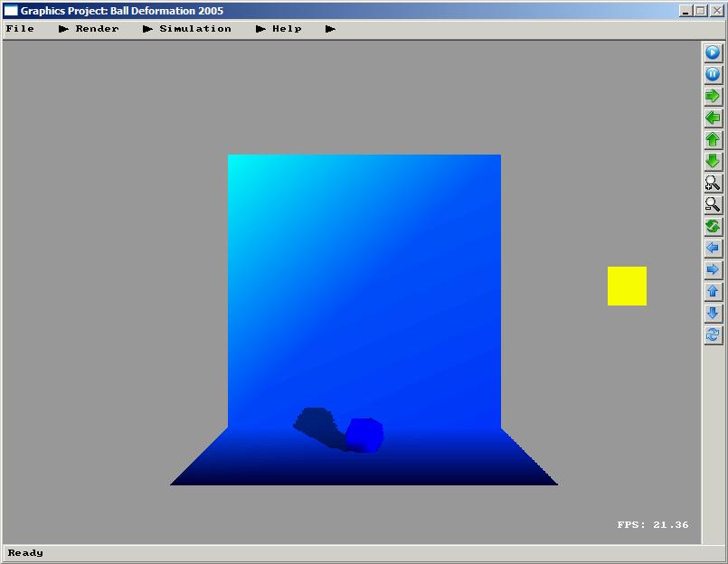Click the green left arrow icon
This screenshot has height=564, width=728.
coord(713,118)
